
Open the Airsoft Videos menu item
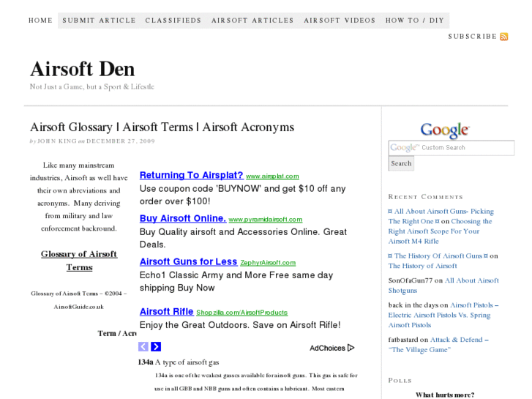pos(340,20)
